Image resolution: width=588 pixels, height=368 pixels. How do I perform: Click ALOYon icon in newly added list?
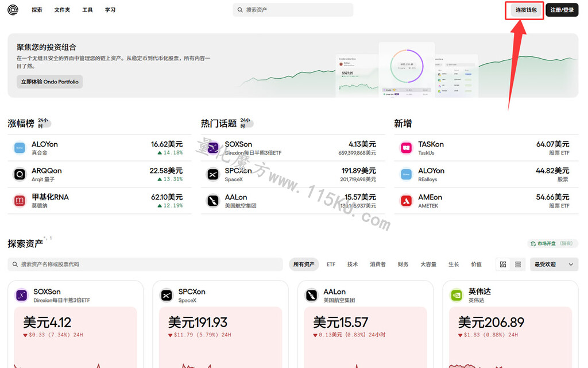click(x=406, y=174)
